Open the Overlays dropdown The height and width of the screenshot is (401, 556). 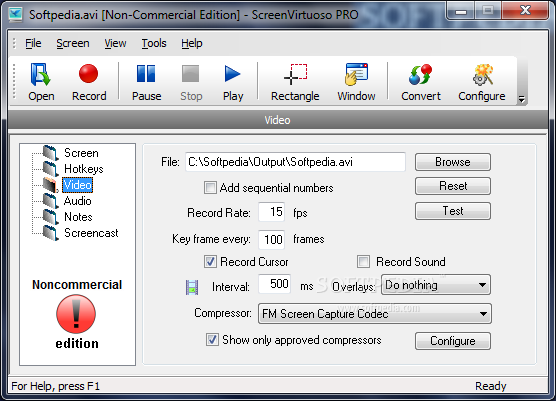tap(436, 285)
